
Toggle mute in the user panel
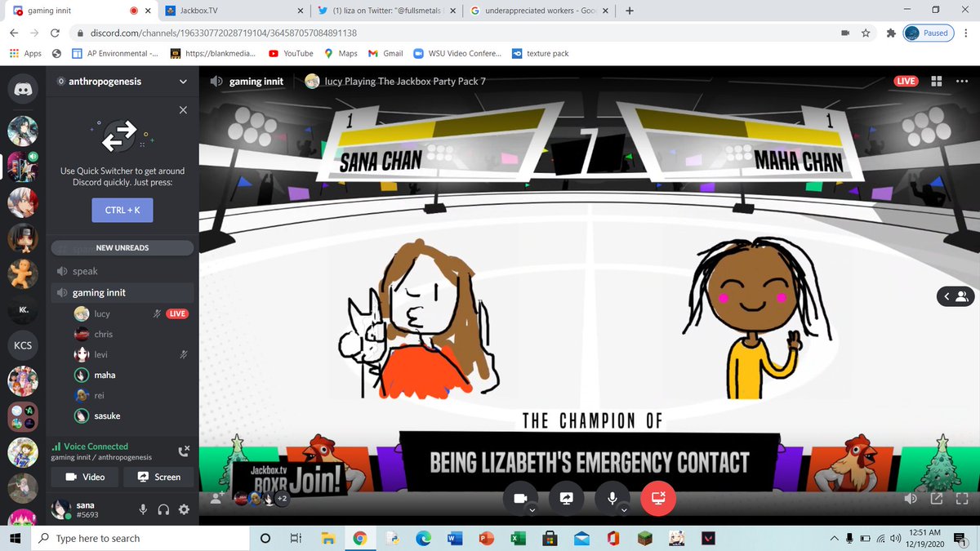pyautogui.click(x=143, y=510)
